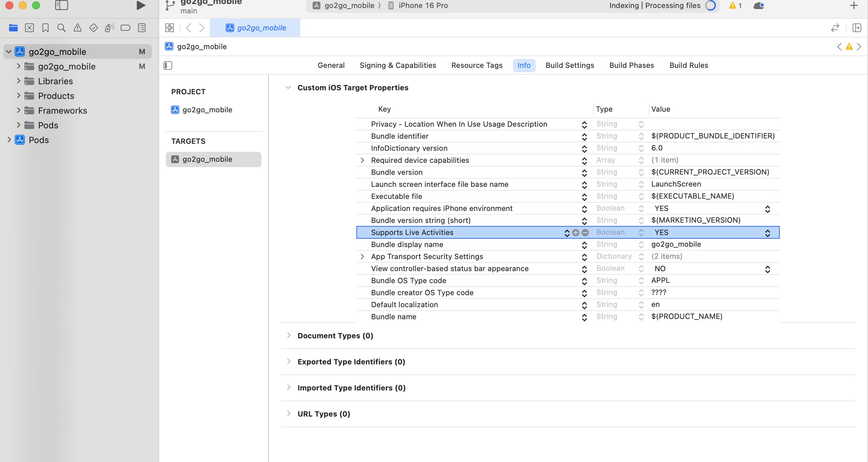Jump to previous issue in jump bar
The image size is (868, 462).
coord(839,46)
